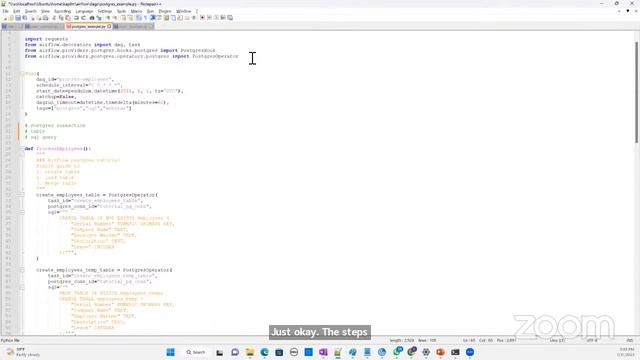
Task: Click the vertical scrollbar thumb
Action: pyautogui.click(x=636, y=92)
